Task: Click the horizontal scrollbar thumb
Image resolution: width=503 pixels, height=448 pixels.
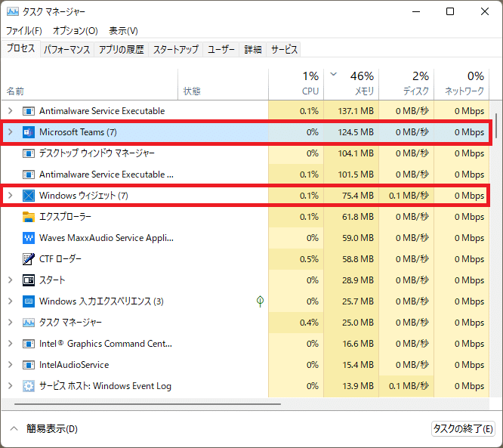Action: (x=147, y=404)
